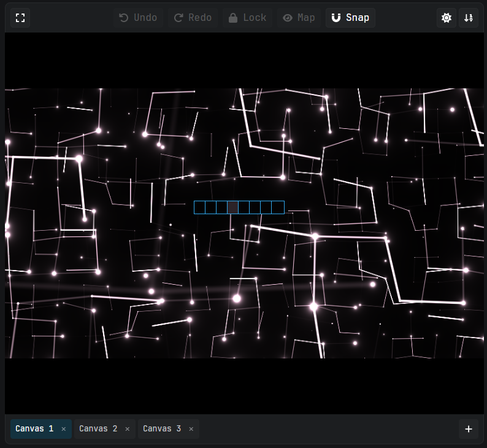Select the leftmost cell of the blue grid

(x=199, y=207)
